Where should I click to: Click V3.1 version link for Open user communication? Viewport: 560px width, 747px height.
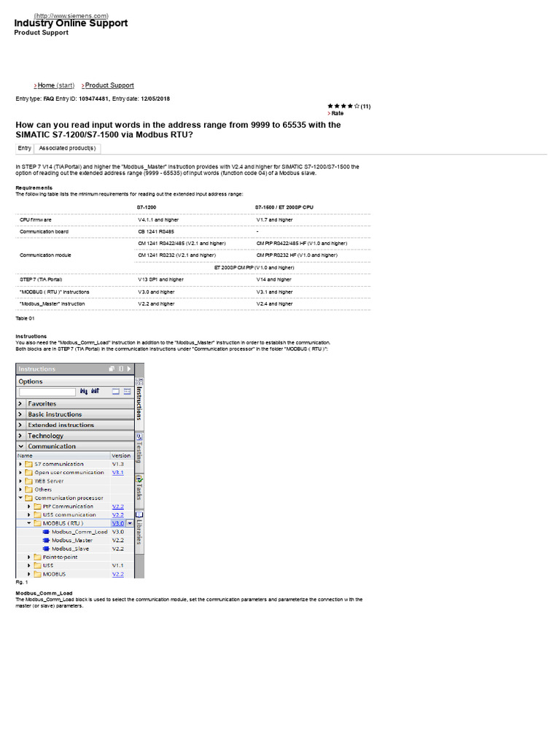(117, 473)
